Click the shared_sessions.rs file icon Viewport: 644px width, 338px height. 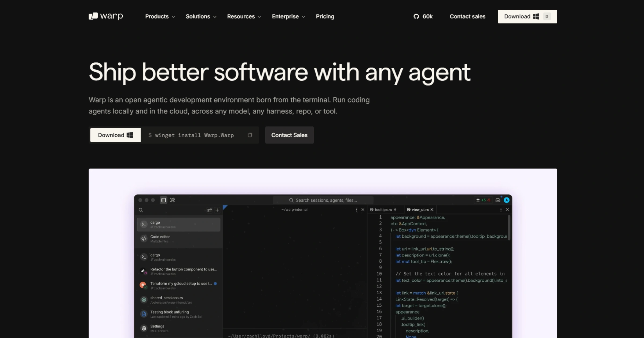[144, 300]
